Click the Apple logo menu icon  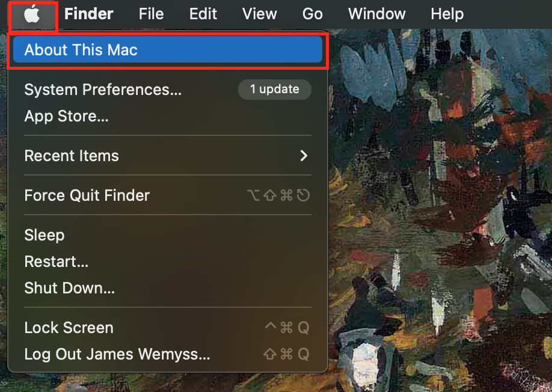(32, 15)
